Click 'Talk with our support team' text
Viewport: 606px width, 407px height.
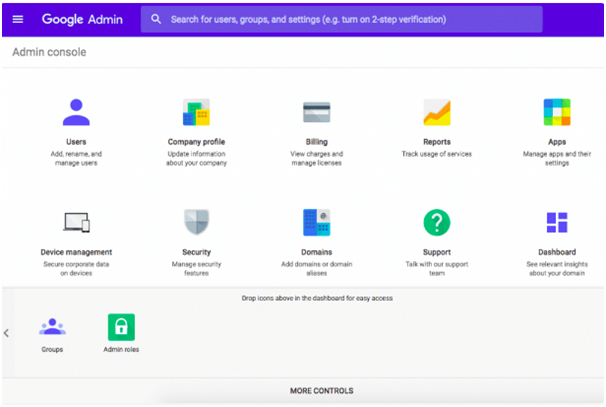point(437,269)
